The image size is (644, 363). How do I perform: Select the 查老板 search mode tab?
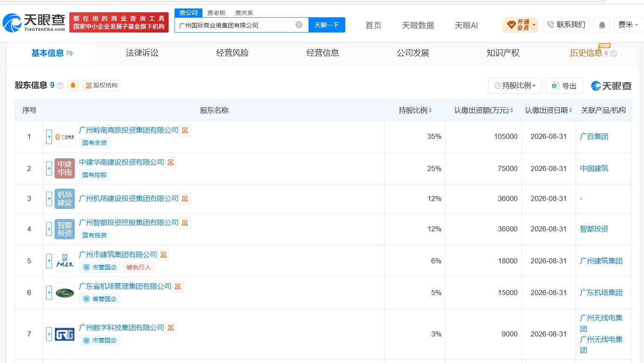(216, 13)
